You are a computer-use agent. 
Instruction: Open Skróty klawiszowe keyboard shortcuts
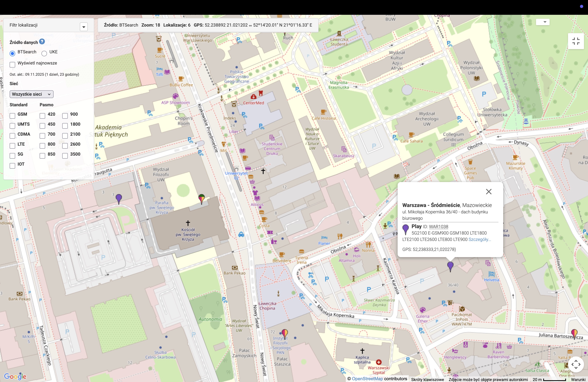tap(427, 379)
